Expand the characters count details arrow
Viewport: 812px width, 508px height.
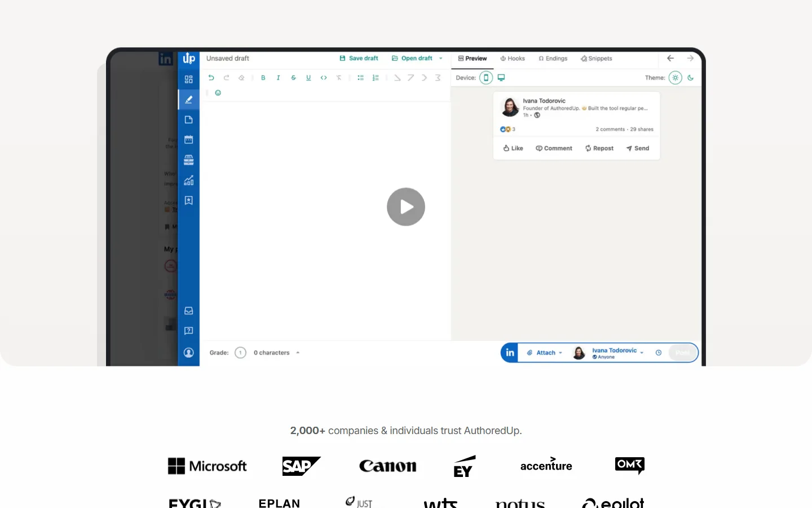click(x=298, y=353)
